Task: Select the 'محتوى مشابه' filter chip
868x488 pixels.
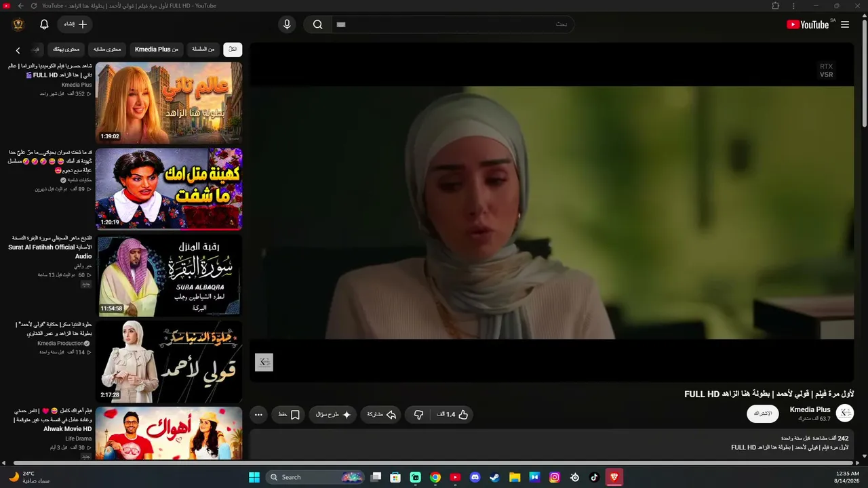Action: [x=107, y=49]
